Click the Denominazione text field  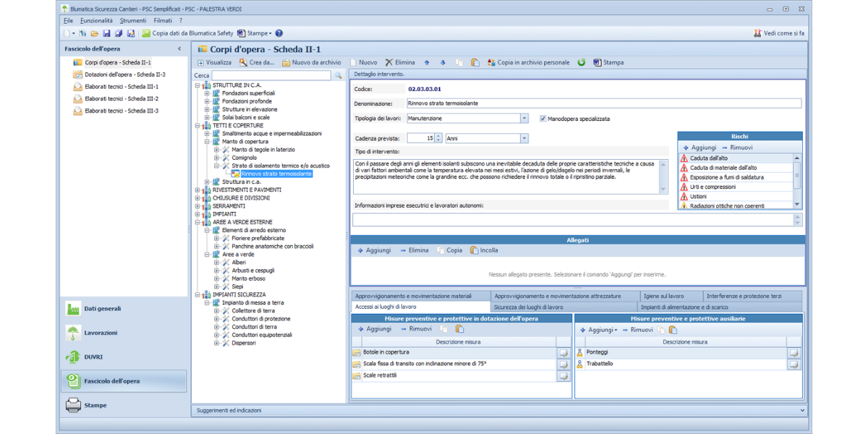pos(604,103)
